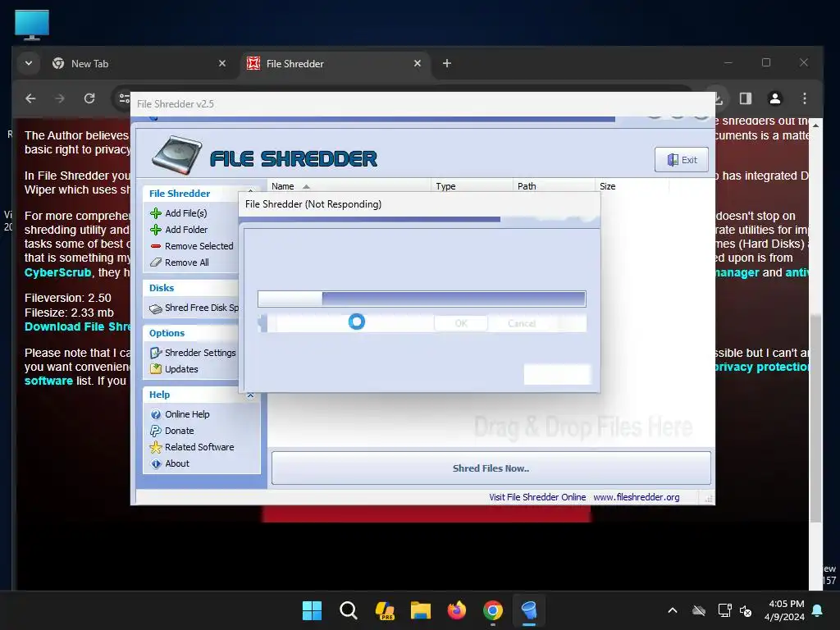Click the software link on webpage
Screen dimensions: 840x630
tap(48, 381)
